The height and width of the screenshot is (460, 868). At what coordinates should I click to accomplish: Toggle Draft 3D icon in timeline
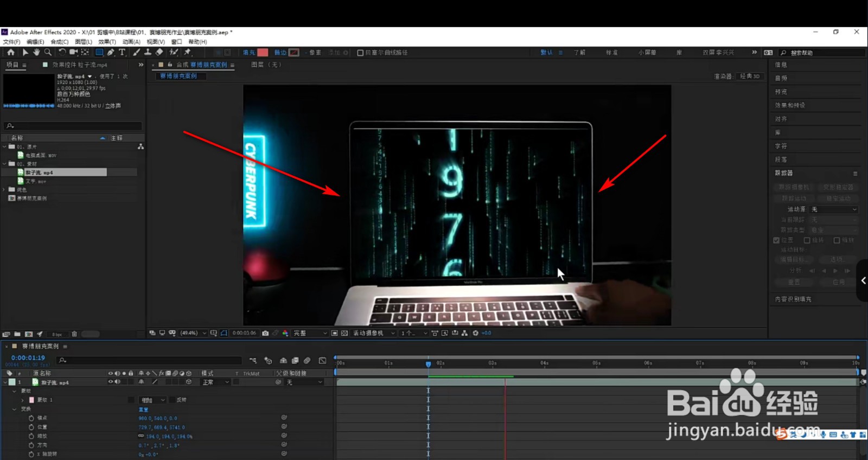pyautogui.click(x=268, y=360)
